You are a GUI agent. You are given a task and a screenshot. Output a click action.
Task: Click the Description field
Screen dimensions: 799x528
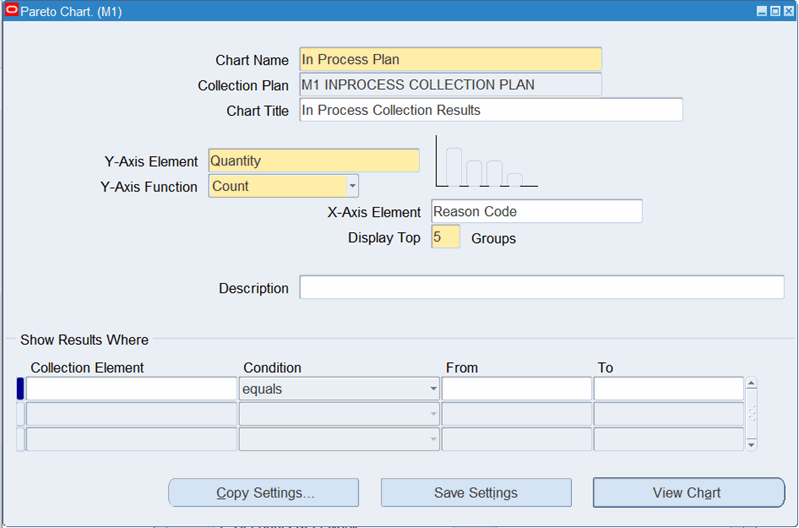pyautogui.click(x=542, y=287)
